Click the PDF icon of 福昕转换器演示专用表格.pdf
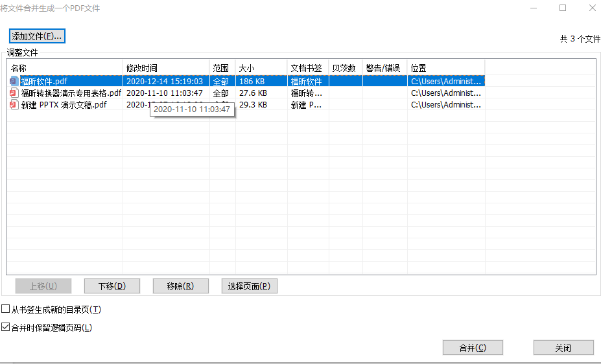This screenshot has width=601, height=364. tap(14, 93)
